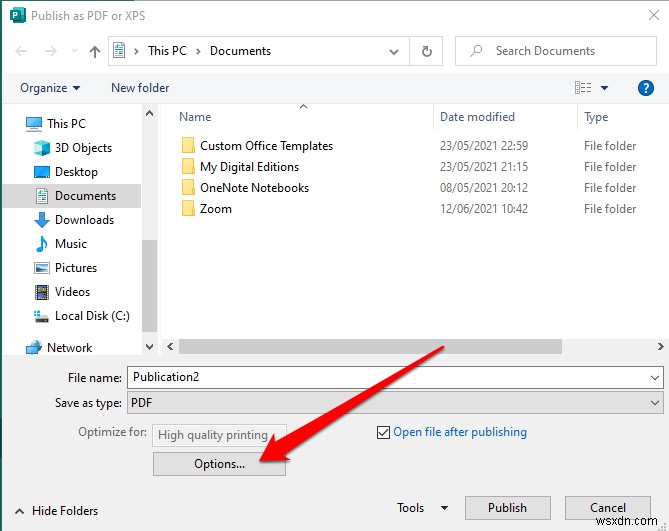The width and height of the screenshot is (669, 531).
Task: Select the OneNote Notebooks folder
Action: coord(254,188)
